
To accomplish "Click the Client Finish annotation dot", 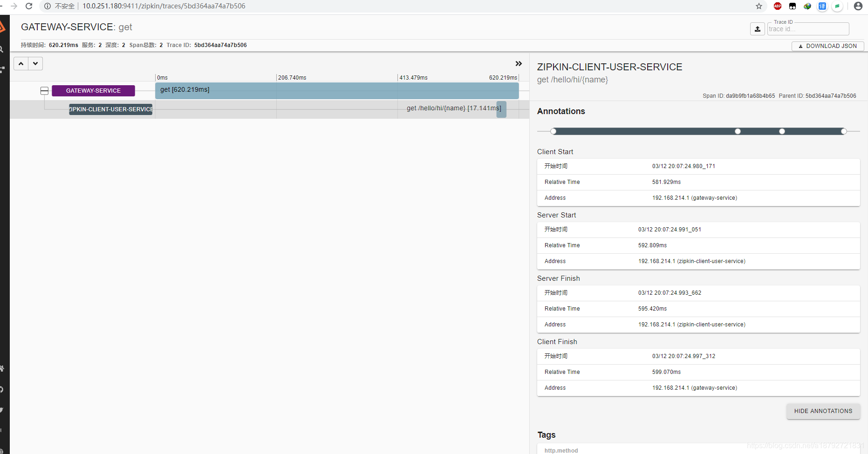I will pos(844,131).
